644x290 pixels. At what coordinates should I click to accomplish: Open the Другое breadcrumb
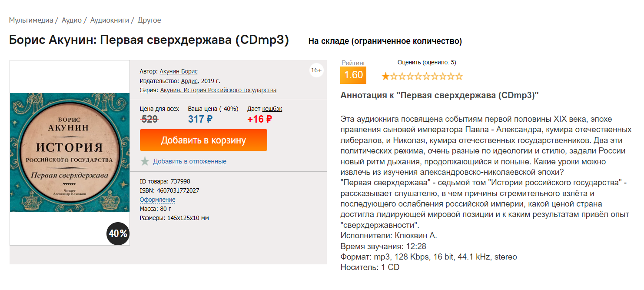coord(149,20)
